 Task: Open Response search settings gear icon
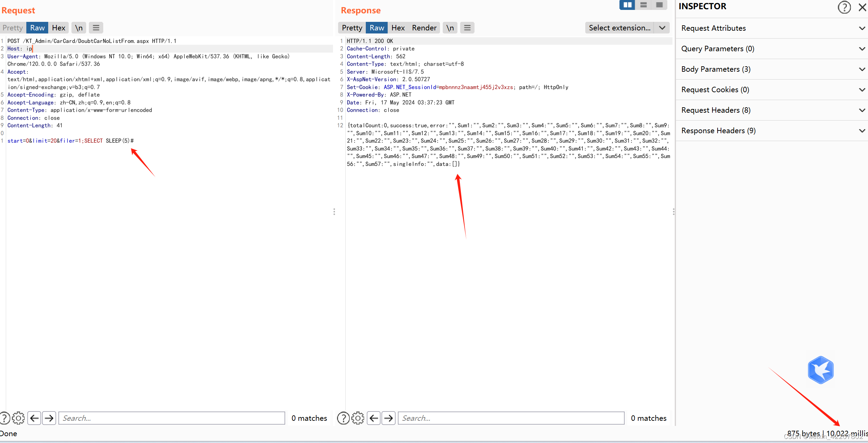click(358, 418)
